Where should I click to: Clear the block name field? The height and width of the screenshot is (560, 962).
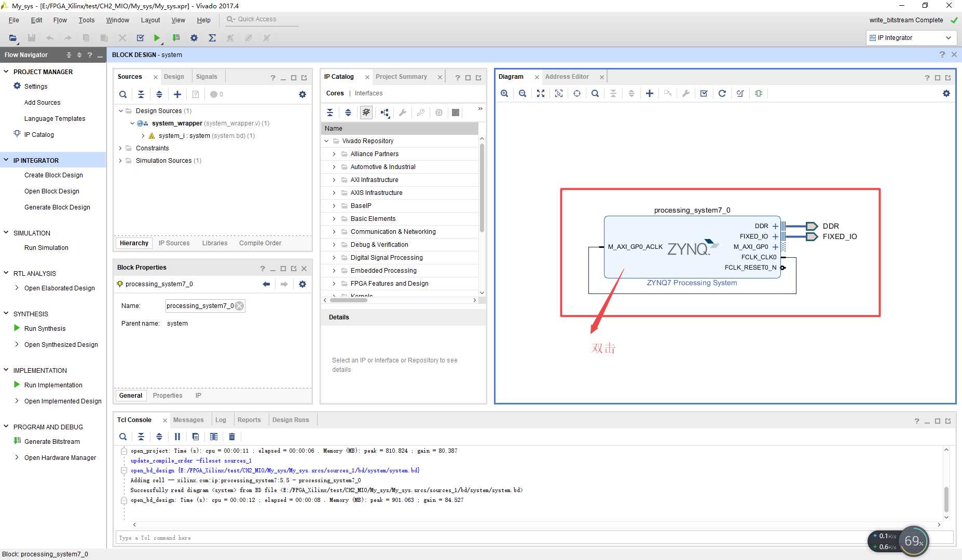[x=239, y=306]
